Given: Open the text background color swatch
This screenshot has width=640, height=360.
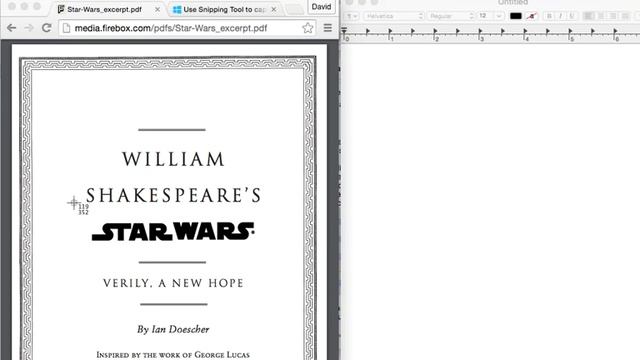Looking at the screenshot, I should point(531,16).
